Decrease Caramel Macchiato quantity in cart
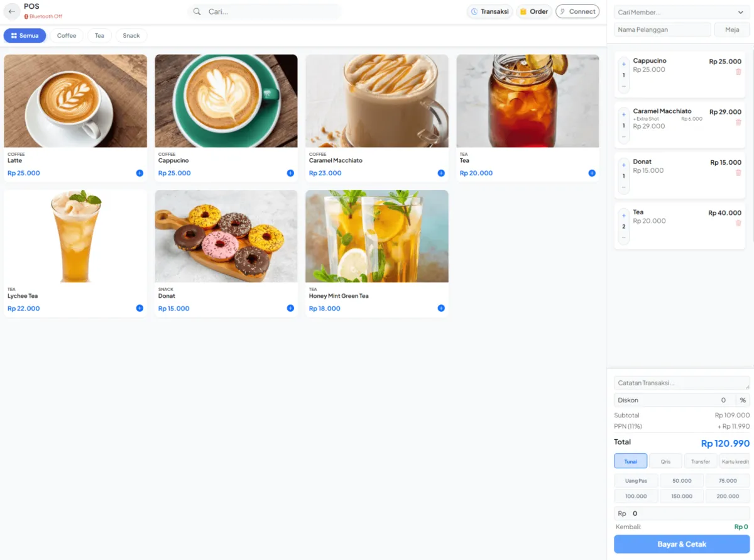 tap(624, 136)
